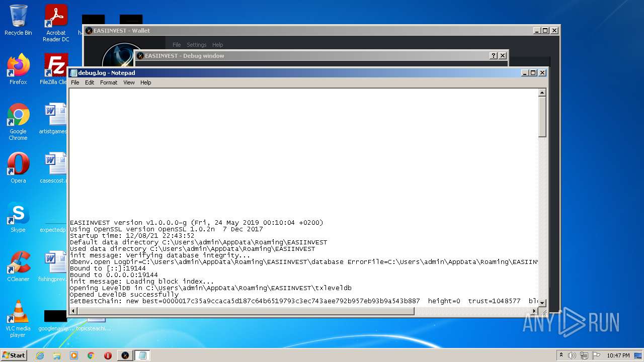Image resolution: width=644 pixels, height=362 pixels.
Task: Switch to EASIINVEST wallet taskbar button
Action: coord(125,355)
